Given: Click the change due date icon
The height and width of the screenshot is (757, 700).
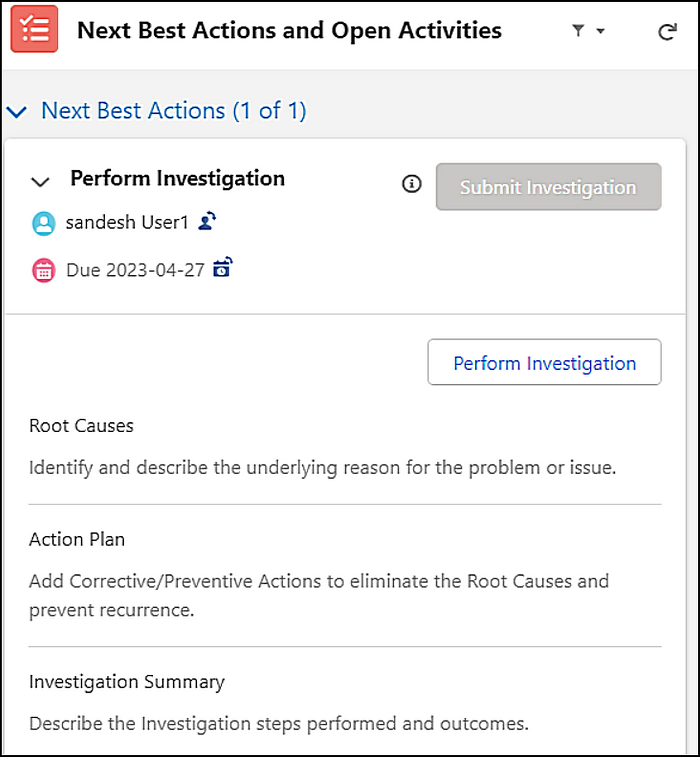Looking at the screenshot, I should coord(222,268).
